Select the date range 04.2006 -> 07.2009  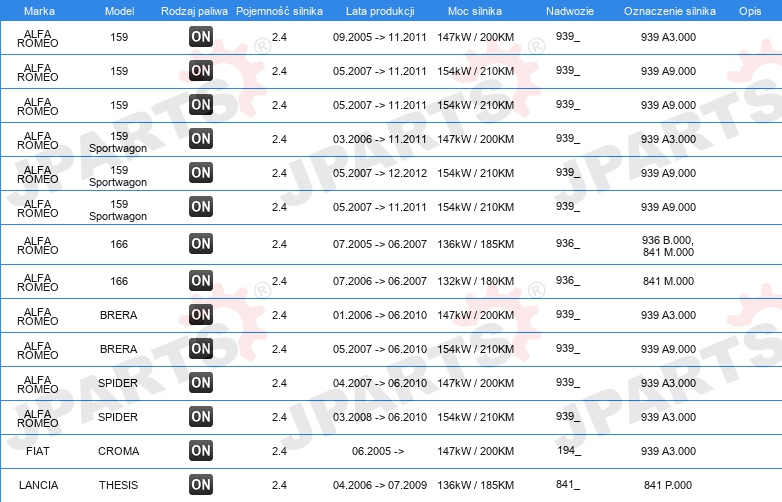coord(380,485)
